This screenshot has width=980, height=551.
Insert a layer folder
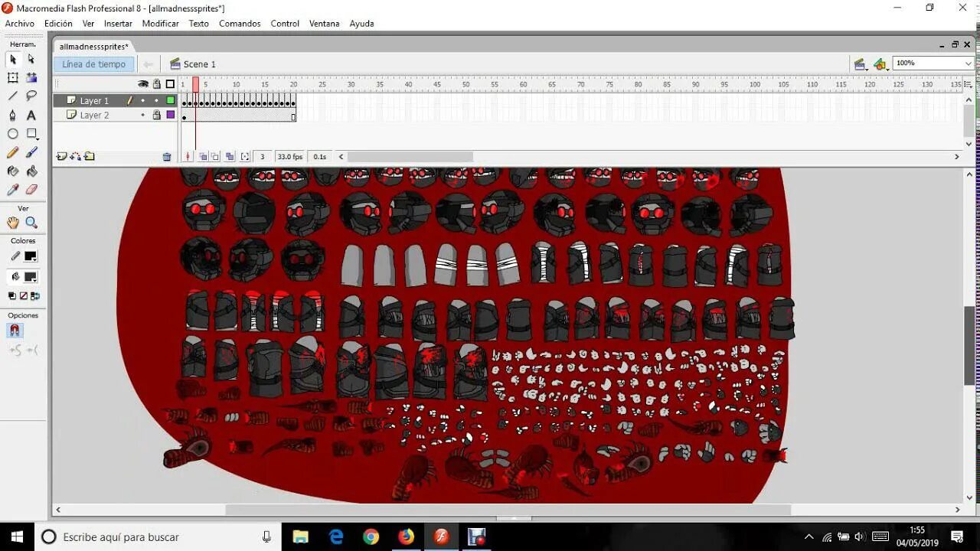click(x=90, y=156)
